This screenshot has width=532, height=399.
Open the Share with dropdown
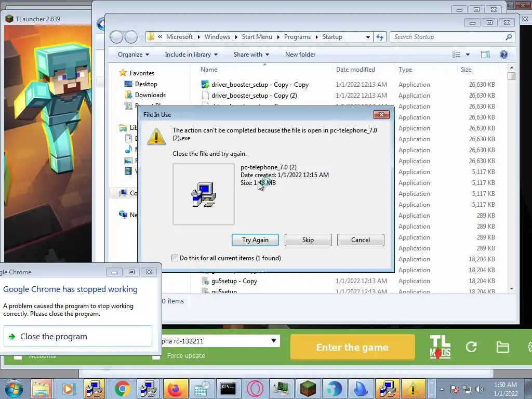(x=251, y=55)
